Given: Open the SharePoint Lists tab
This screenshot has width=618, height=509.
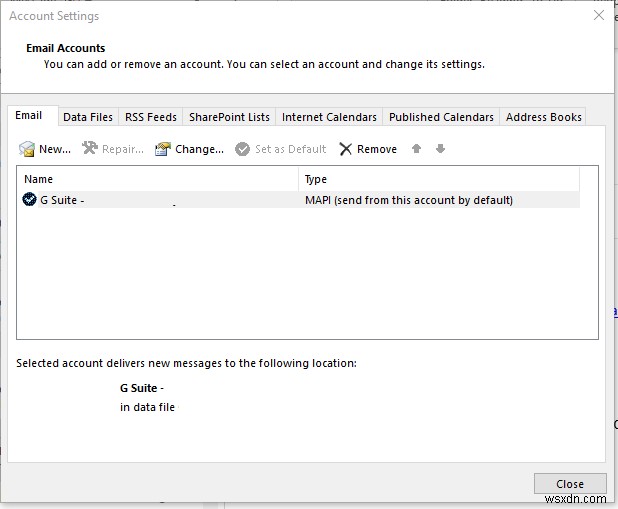Looking at the screenshot, I should pyautogui.click(x=229, y=117).
